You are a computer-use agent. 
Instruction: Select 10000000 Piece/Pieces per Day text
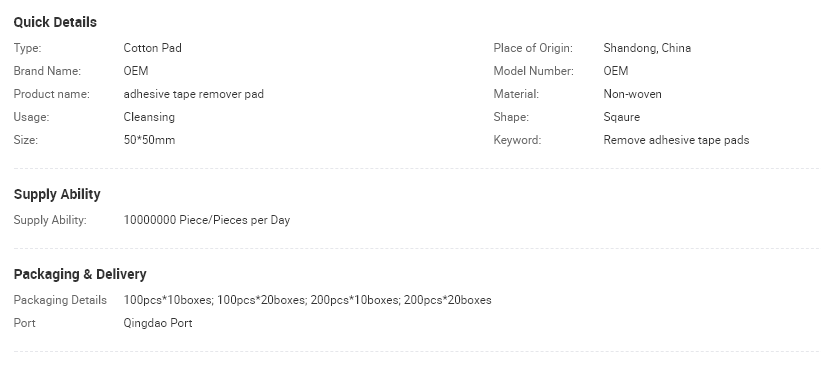pos(207,221)
